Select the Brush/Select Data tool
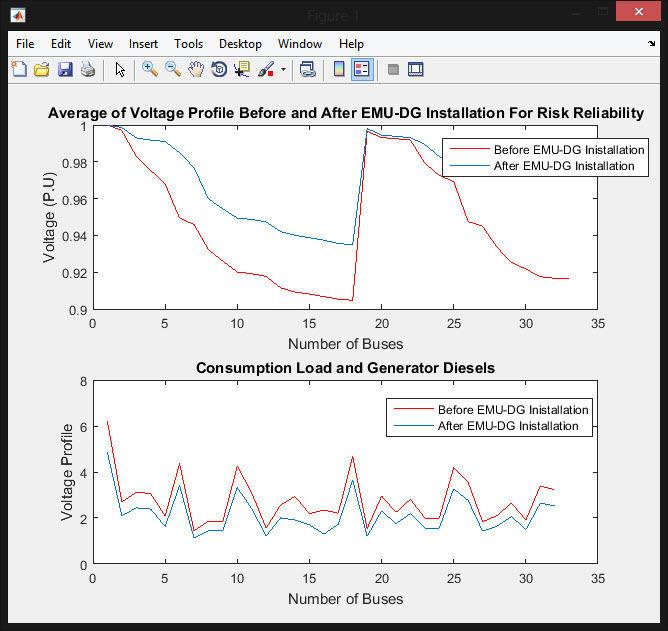This screenshot has height=631, width=668. (x=266, y=69)
